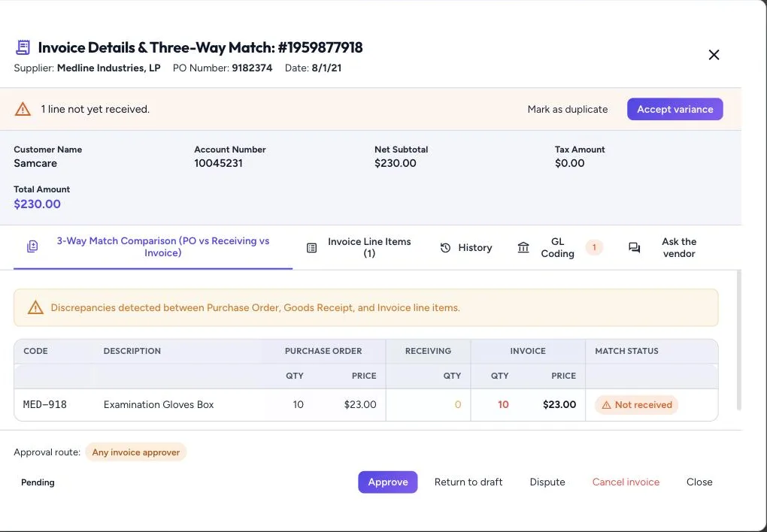Image resolution: width=767 pixels, height=532 pixels.
Task: Click the bold invoice price $23.00
Action: [x=559, y=405]
